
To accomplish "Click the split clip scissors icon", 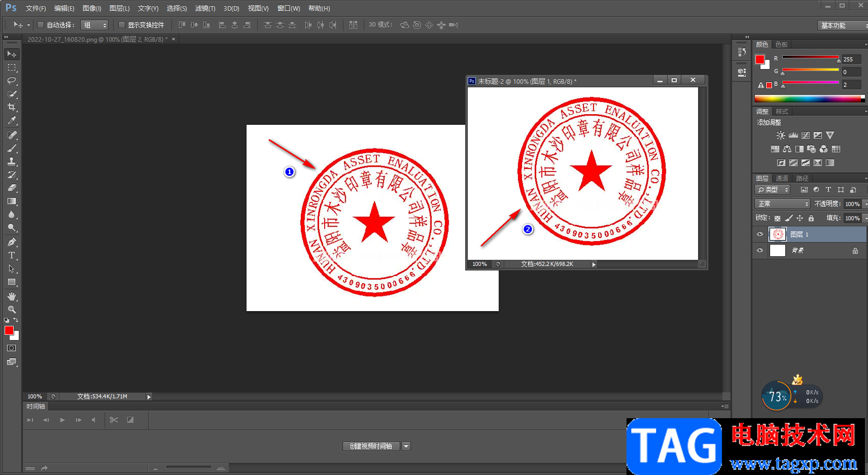I will click(x=114, y=420).
